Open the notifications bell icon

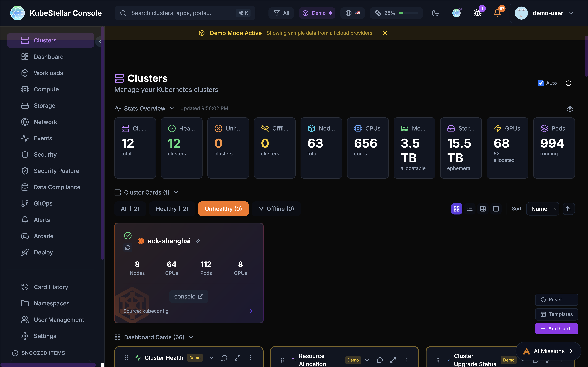(497, 13)
